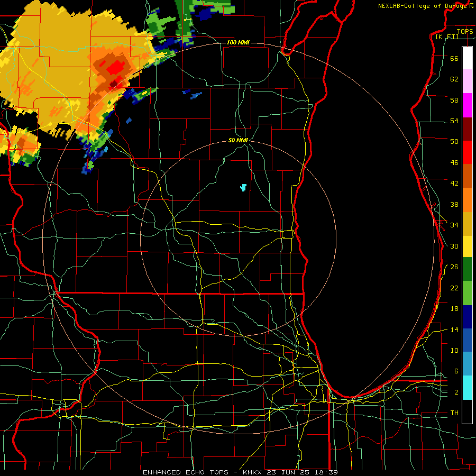Click the "50 NMI" range ring label
Image resolution: width=476 pixels, height=476 pixels.
click(239, 140)
